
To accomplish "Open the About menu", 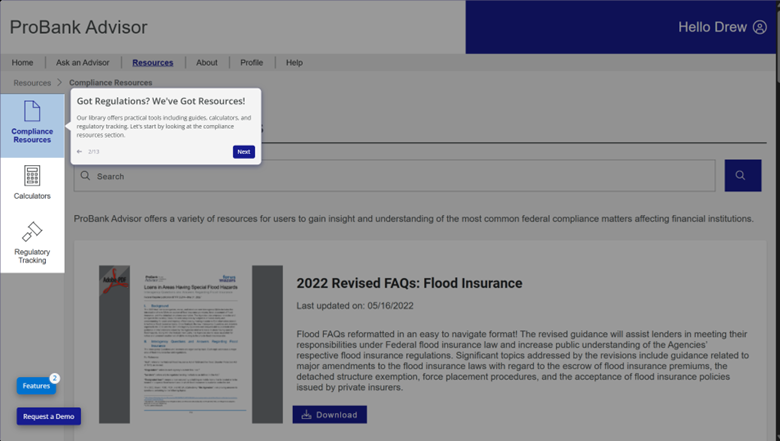I will 206,63.
